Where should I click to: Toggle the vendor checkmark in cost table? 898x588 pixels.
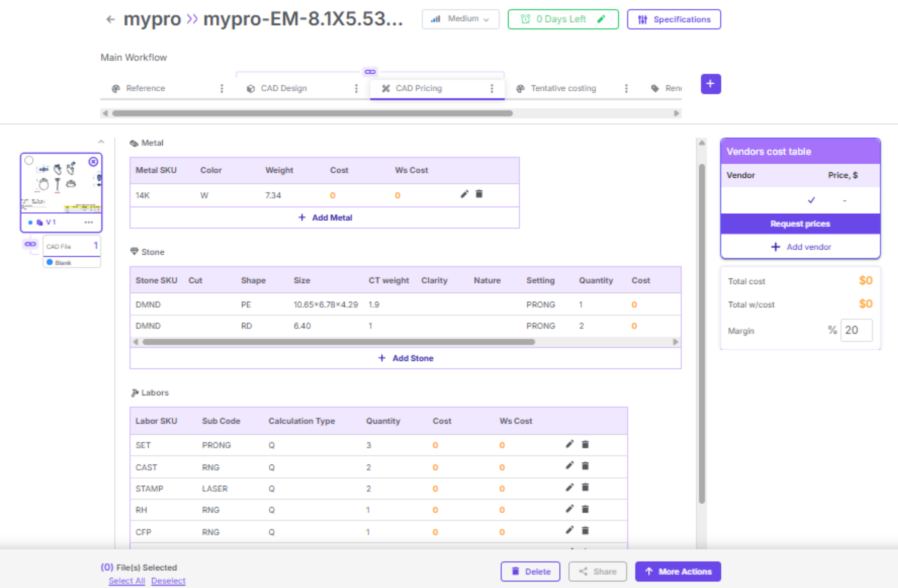[811, 200]
